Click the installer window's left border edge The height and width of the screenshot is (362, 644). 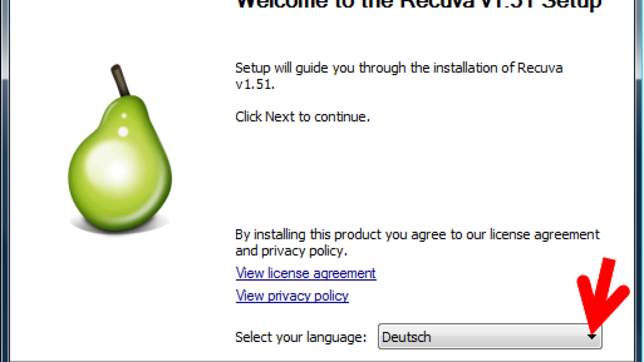pos(5,181)
